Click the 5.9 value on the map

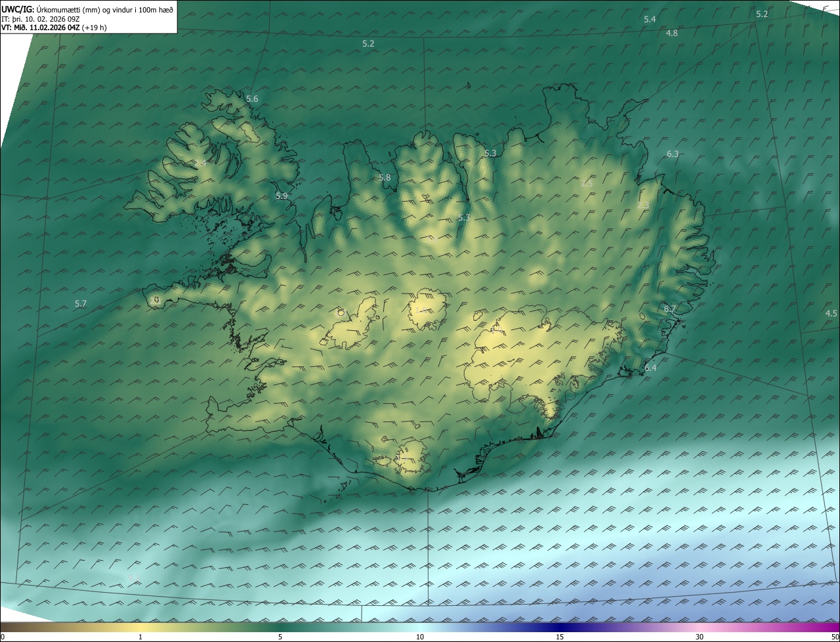pos(282,196)
